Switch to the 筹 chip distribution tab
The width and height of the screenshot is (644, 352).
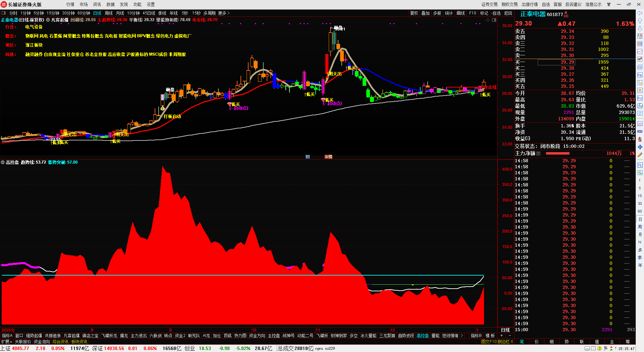point(628,342)
